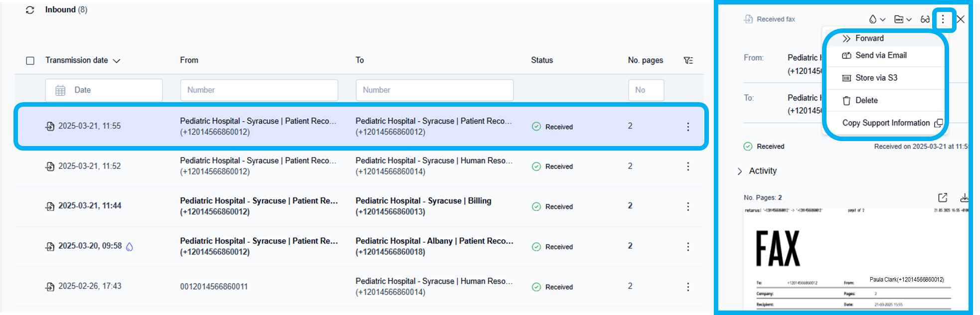980x315 pixels.
Task: Select Forward from the options menu
Action: click(869, 38)
